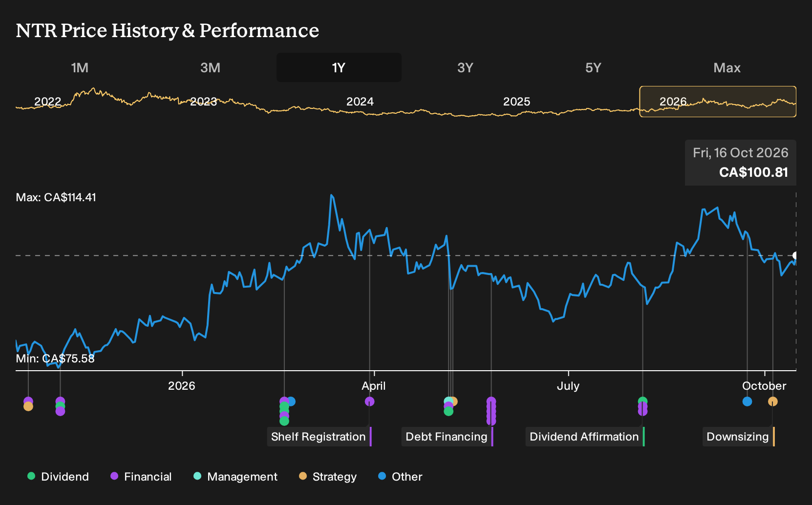This screenshot has height=505, width=812.
Task: Select the 5Y time range
Action: coord(593,67)
